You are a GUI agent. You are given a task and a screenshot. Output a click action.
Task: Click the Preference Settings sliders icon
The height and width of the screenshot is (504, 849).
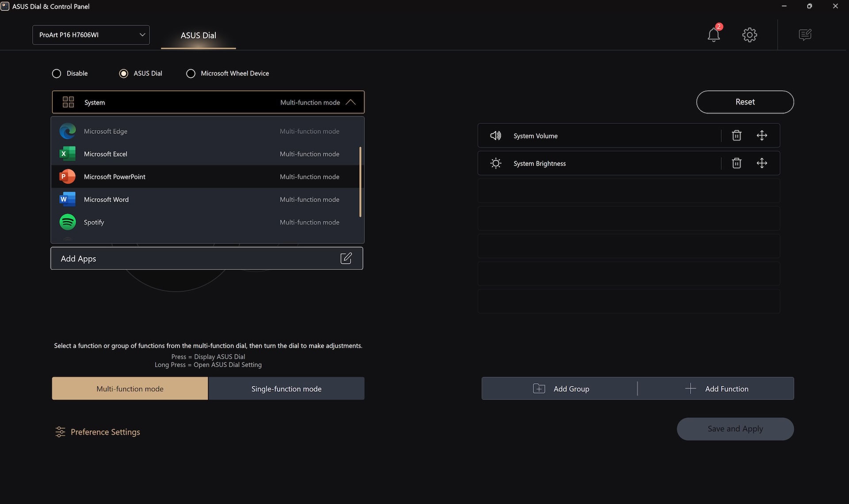coord(60,432)
